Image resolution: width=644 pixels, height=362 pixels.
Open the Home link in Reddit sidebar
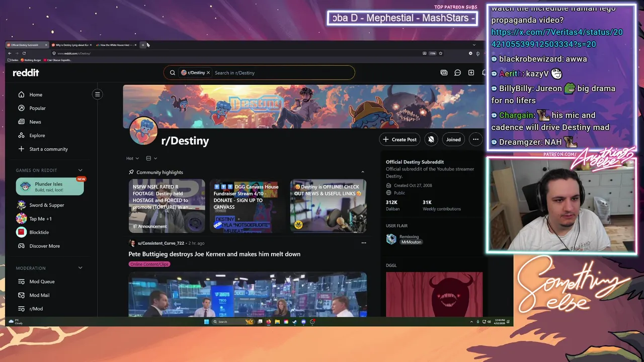click(x=35, y=95)
